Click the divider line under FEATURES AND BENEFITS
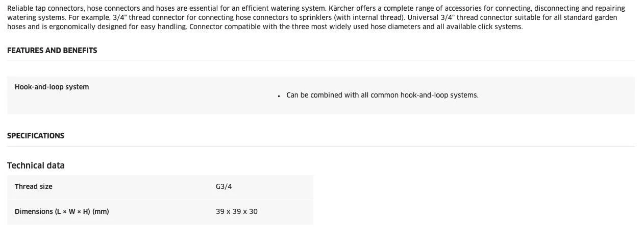644x242 pixels. coord(321,61)
